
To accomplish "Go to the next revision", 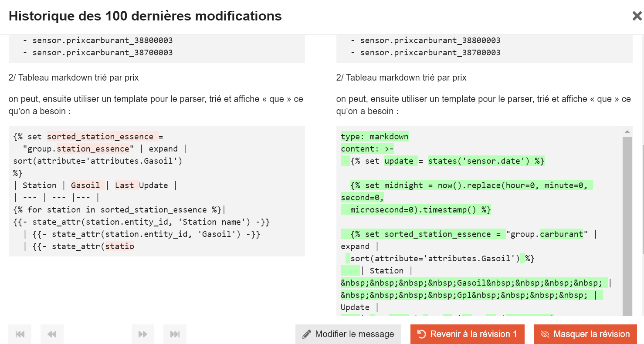I will [x=143, y=334].
